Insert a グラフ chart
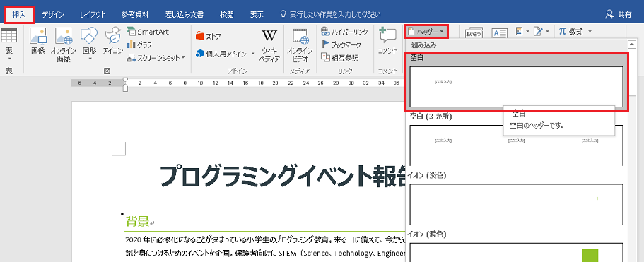 click(140, 44)
